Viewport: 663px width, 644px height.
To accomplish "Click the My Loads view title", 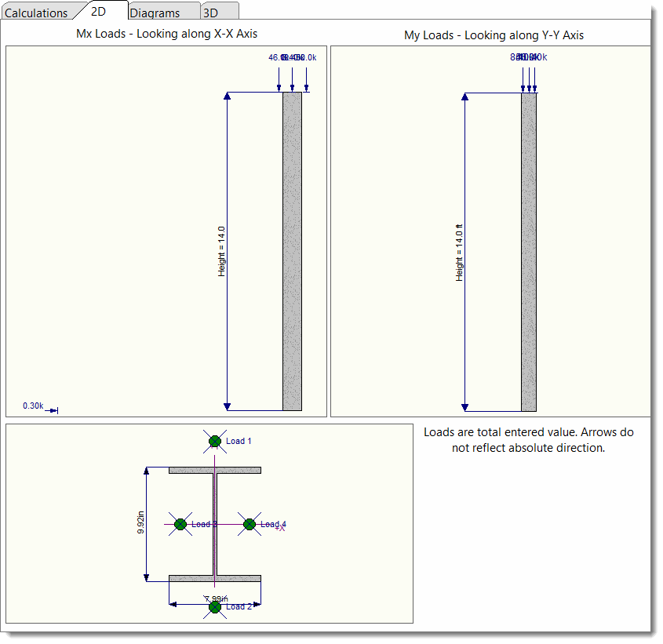I will [x=494, y=35].
